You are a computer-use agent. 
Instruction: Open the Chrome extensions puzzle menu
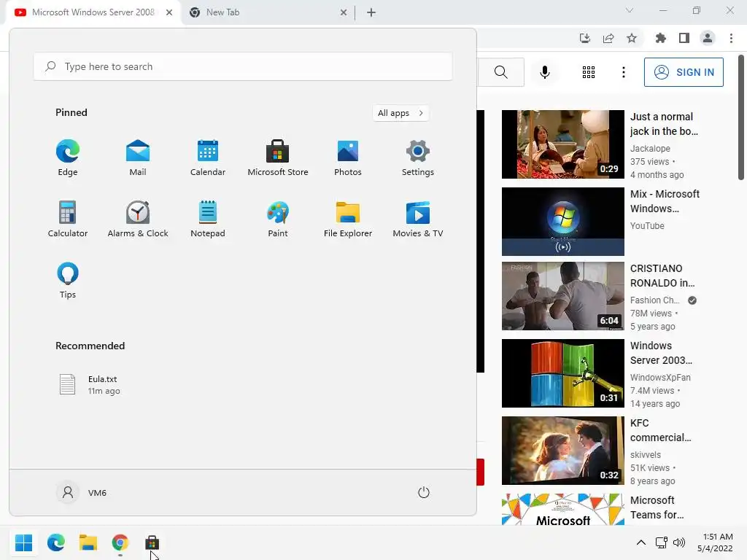[x=660, y=38]
